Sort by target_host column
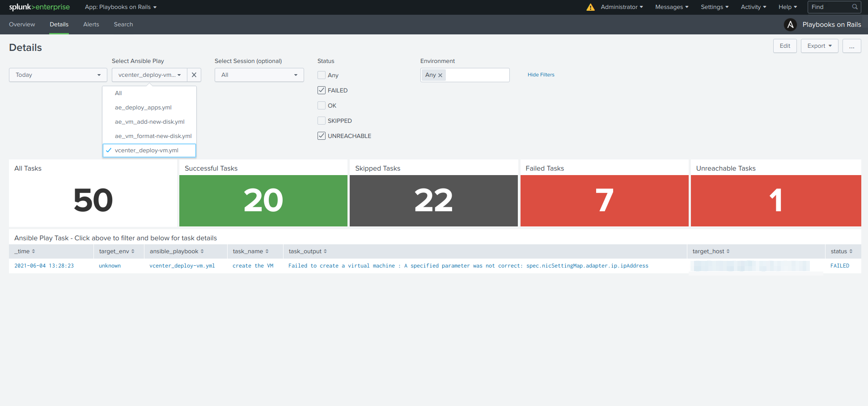 (711, 251)
